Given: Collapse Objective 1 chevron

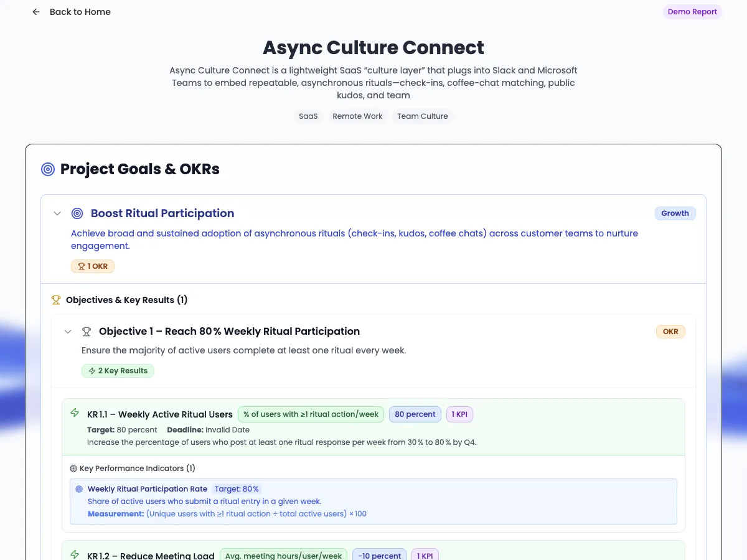Looking at the screenshot, I should coord(68,332).
